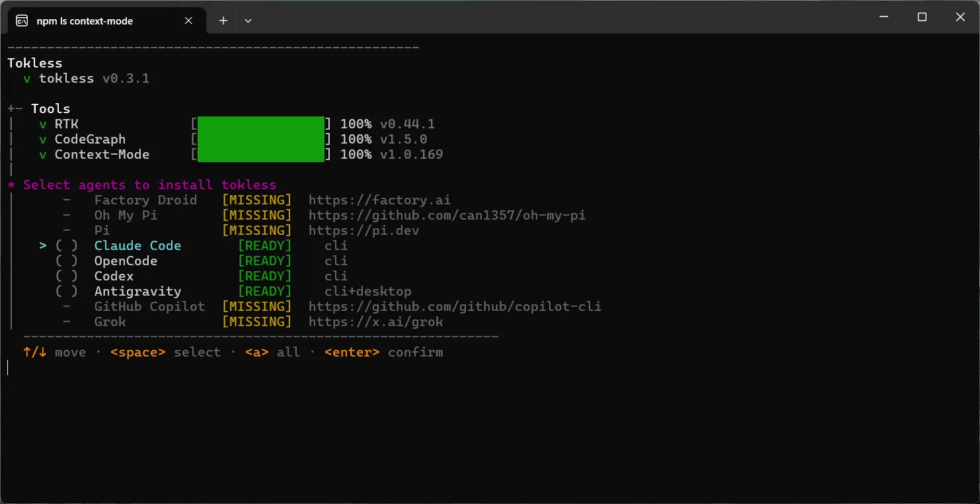Toggle the Antigravity selection box
This screenshot has width=980, height=504.
(67, 291)
